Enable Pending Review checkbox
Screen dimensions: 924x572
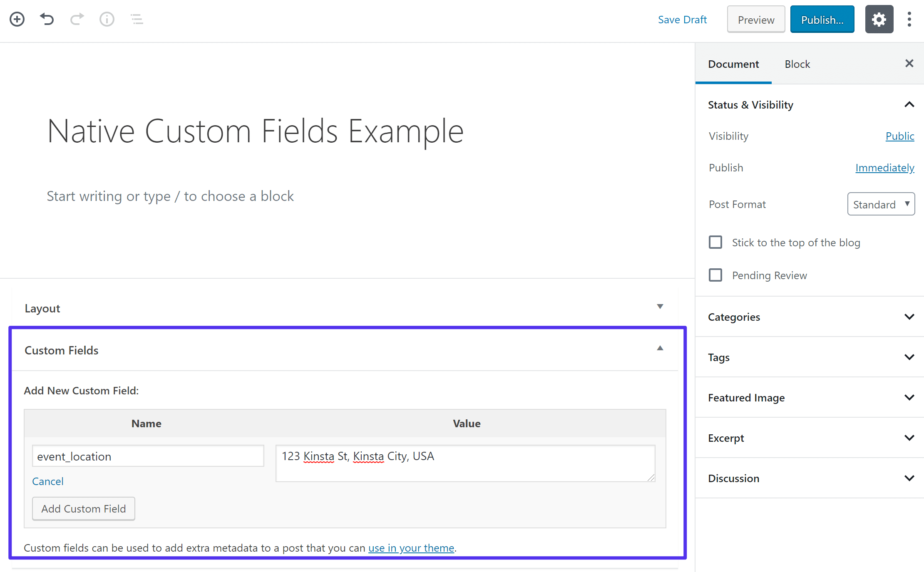point(715,275)
